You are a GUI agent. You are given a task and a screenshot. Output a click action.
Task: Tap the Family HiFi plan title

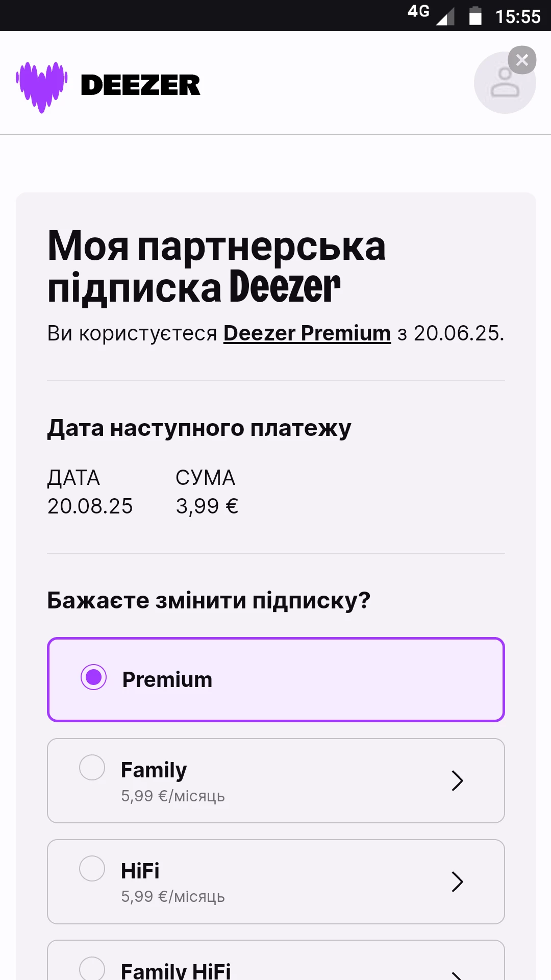(176, 971)
